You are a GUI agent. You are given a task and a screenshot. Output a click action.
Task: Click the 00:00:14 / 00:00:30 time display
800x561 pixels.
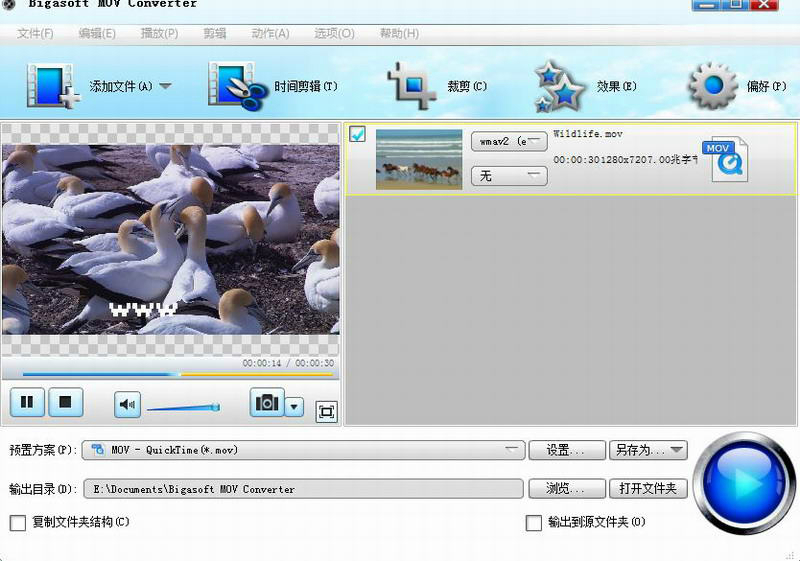pyautogui.click(x=288, y=363)
